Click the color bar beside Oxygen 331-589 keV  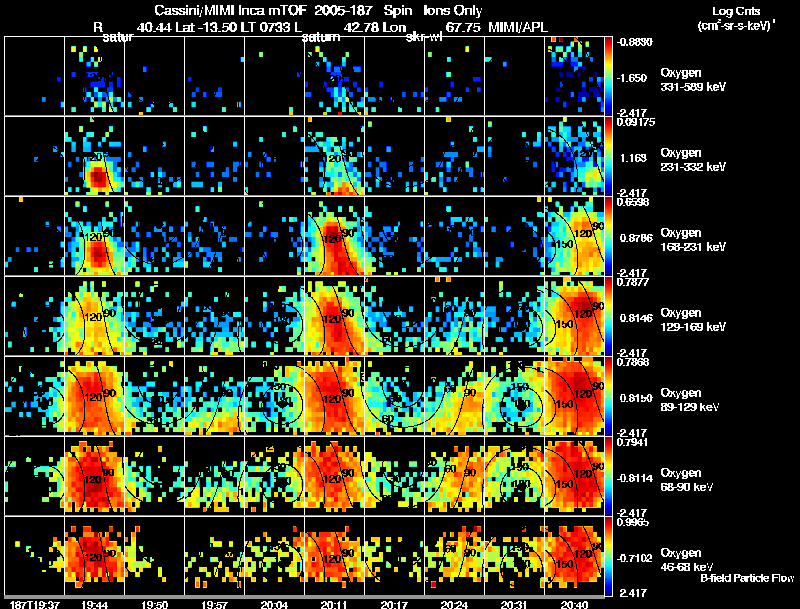click(x=608, y=76)
